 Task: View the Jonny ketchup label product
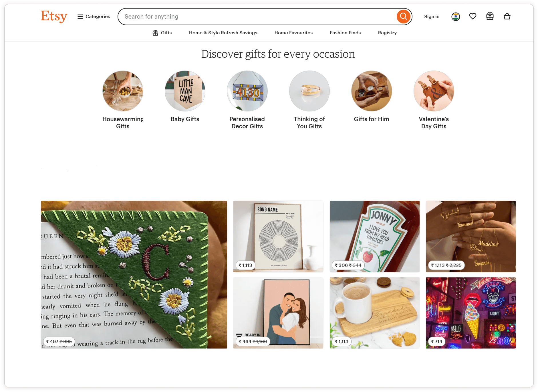[x=374, y=237]
